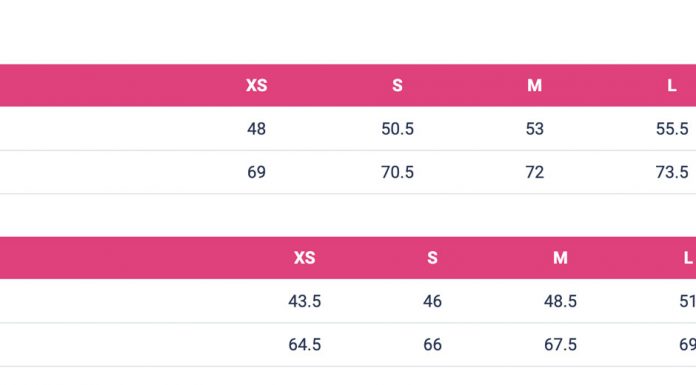
Task: Select the 46 value cell
Action: (x=432, y=301)
